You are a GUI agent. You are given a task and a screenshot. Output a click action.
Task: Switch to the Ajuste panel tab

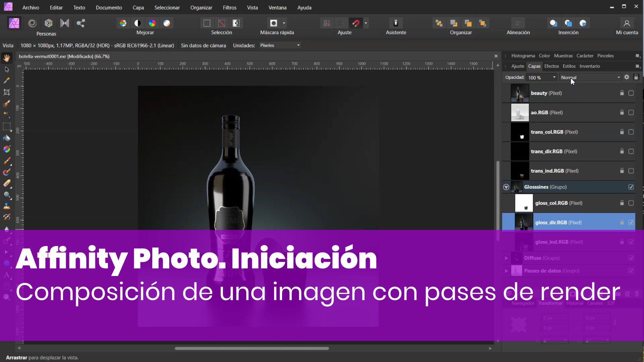[518, 66]
